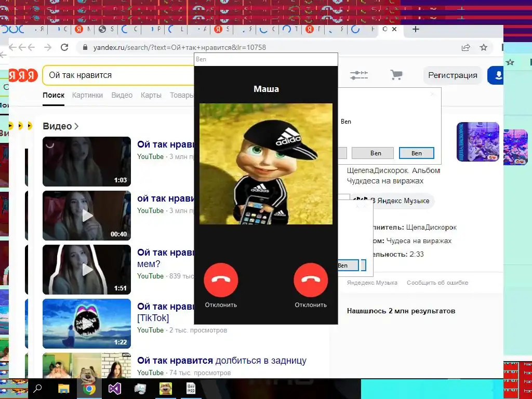Viewport: 532px width, 399px height.
Task: Open the Карты tab
Action: point(151,96)
